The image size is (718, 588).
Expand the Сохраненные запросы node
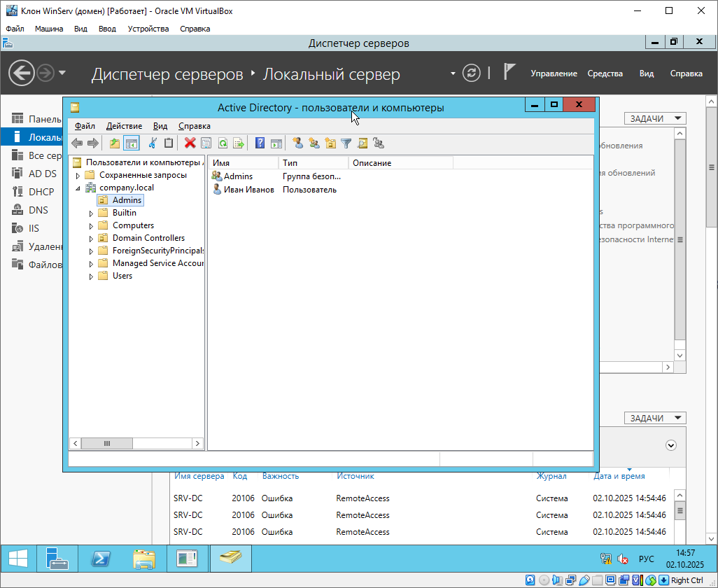point(78,176)
